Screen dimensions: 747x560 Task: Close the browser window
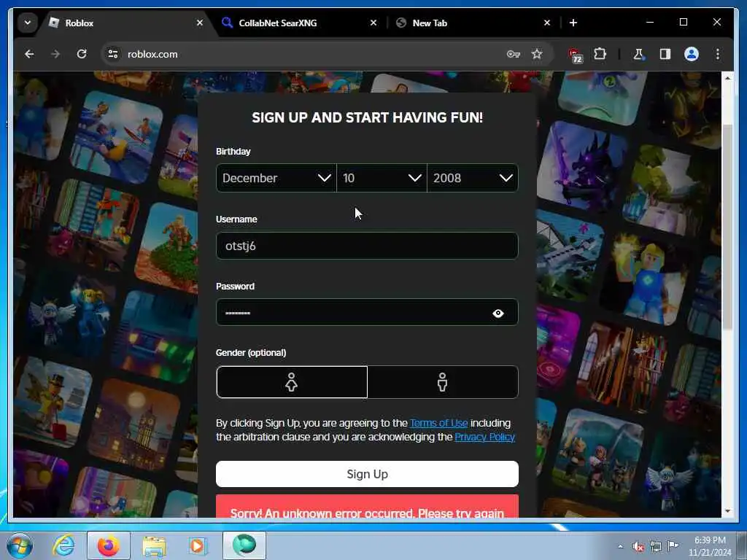click(717, 23)
